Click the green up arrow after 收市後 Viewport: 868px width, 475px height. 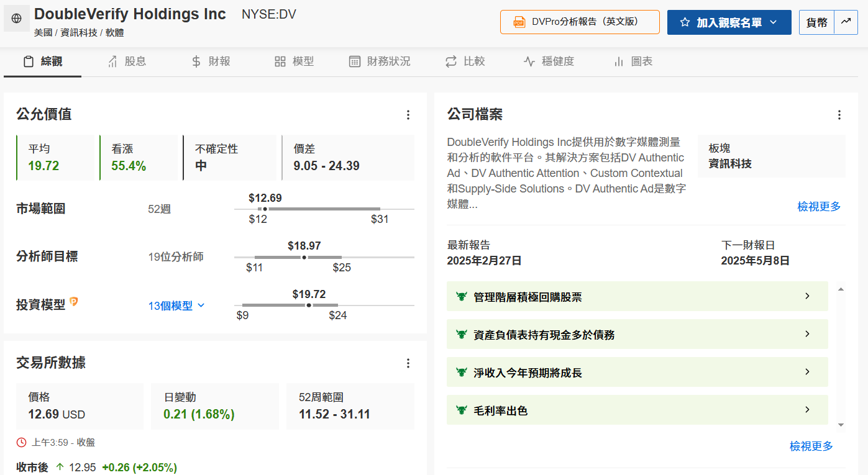(60, 467)
